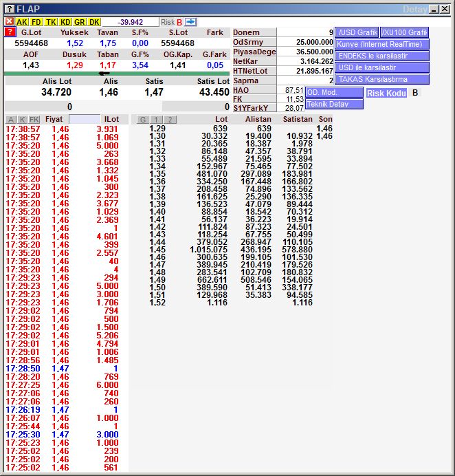Click the red X icon in toolbar
This screenshot has width=455, height=476.
point(9,22)
